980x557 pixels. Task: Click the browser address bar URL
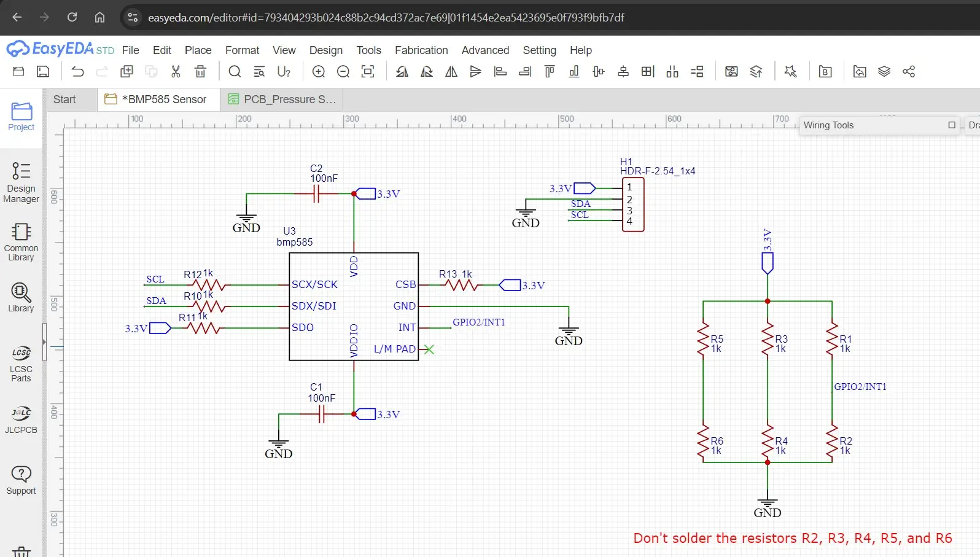[386, 18]
